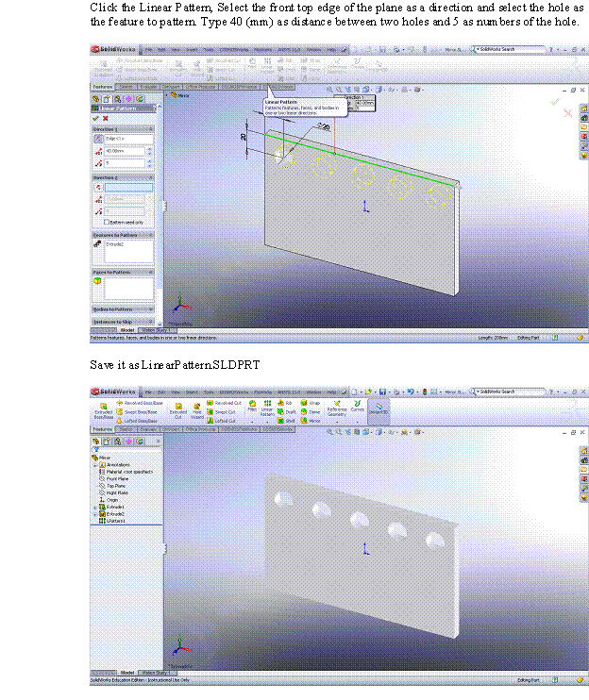This screenshot has height=700, width=589.
Task: Click the Fillet tool above LPattern1 tree
Action: (x=252, y=406)
